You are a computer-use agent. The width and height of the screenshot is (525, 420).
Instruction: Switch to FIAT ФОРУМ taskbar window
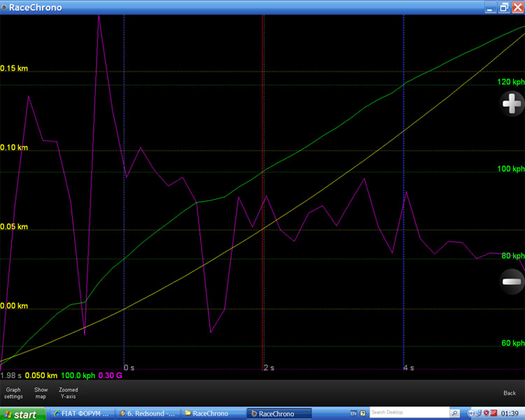82,414
